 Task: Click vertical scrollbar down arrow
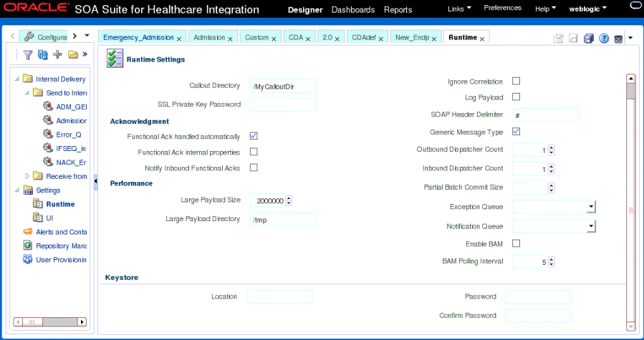631,326
